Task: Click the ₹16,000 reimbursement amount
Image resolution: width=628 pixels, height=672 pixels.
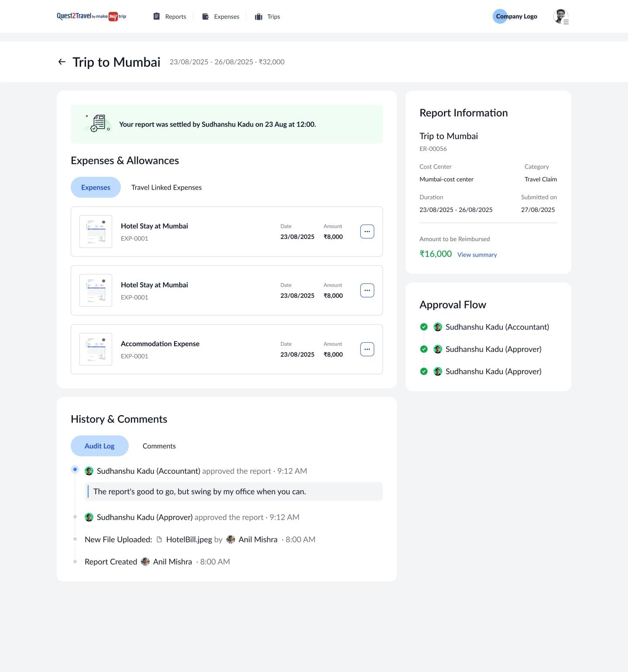Action: 436,254
